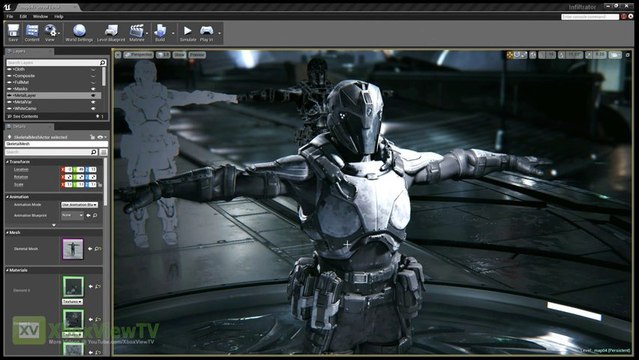Click the Build toolbar icon
This screenshot has height=360, width=639.
(x=160, y=31)
